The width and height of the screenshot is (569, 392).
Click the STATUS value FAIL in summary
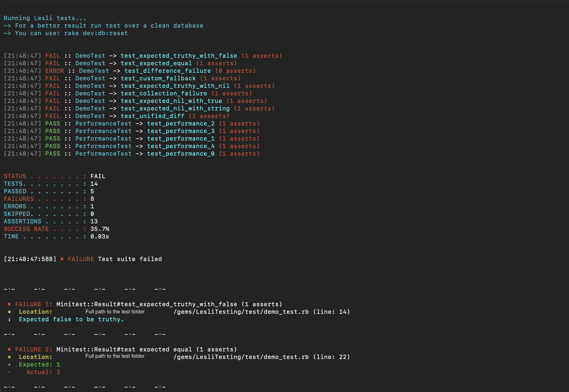(98, 176)
